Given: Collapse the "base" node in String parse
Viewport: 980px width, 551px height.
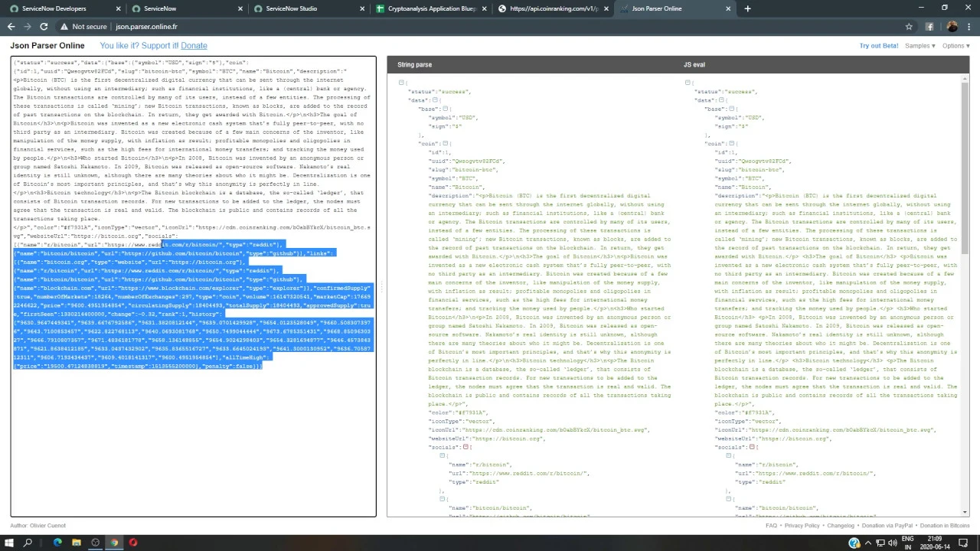Looking at the screenshot, I should tap(445, 109).
